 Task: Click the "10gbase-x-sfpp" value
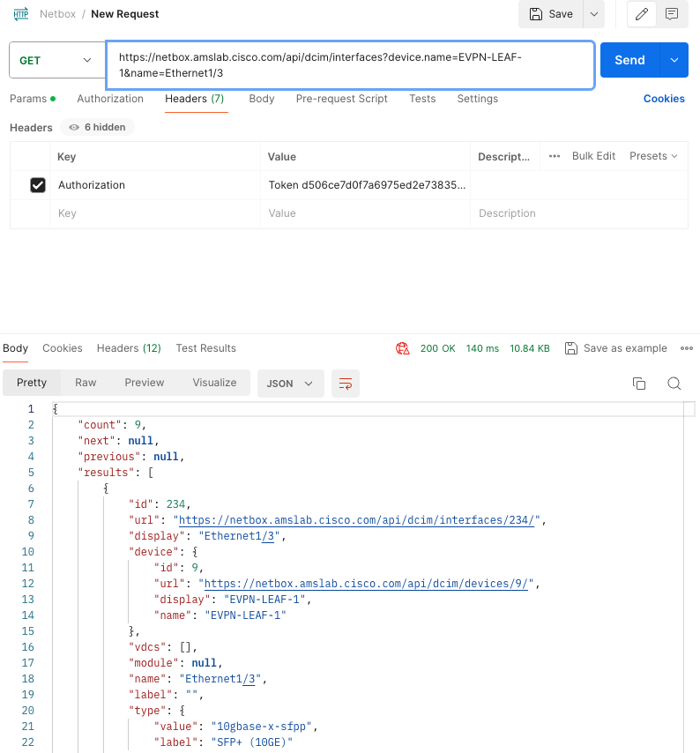pyautogui.click(x=262, y=727)
